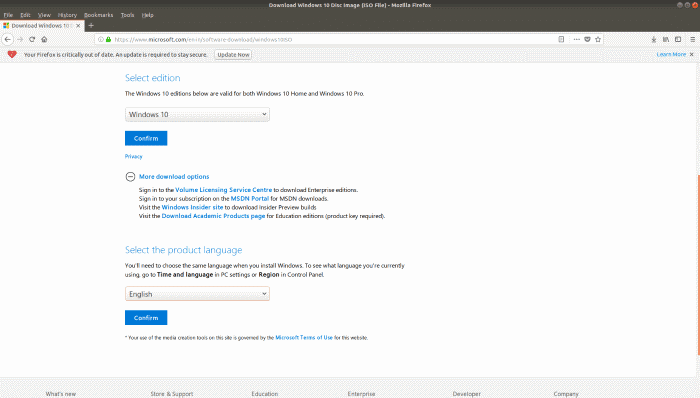Click the site information icon in address bar

tap(100, 39)
